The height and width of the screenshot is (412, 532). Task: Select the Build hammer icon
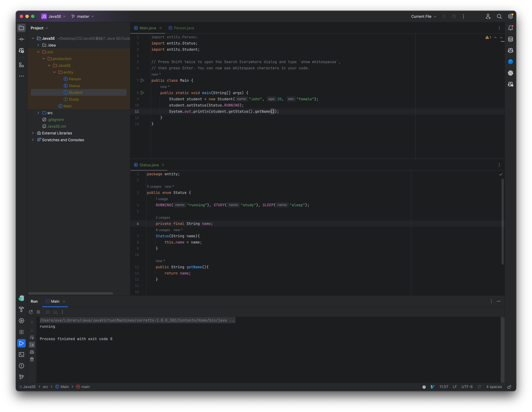pyautogui.click(x=21, y=310)
